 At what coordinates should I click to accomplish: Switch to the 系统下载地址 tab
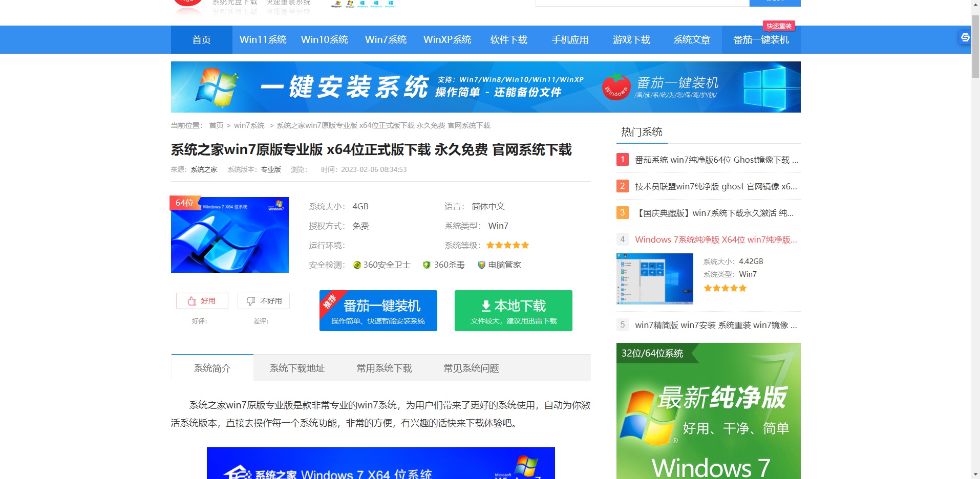(297, 368)
